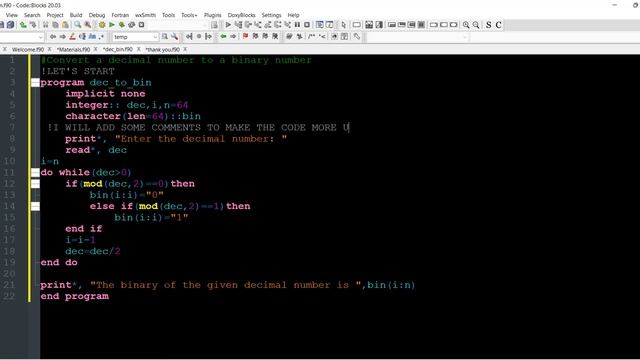Click the Break debugger pause icon
The image size is (640, 360).
tap(297, 25)
